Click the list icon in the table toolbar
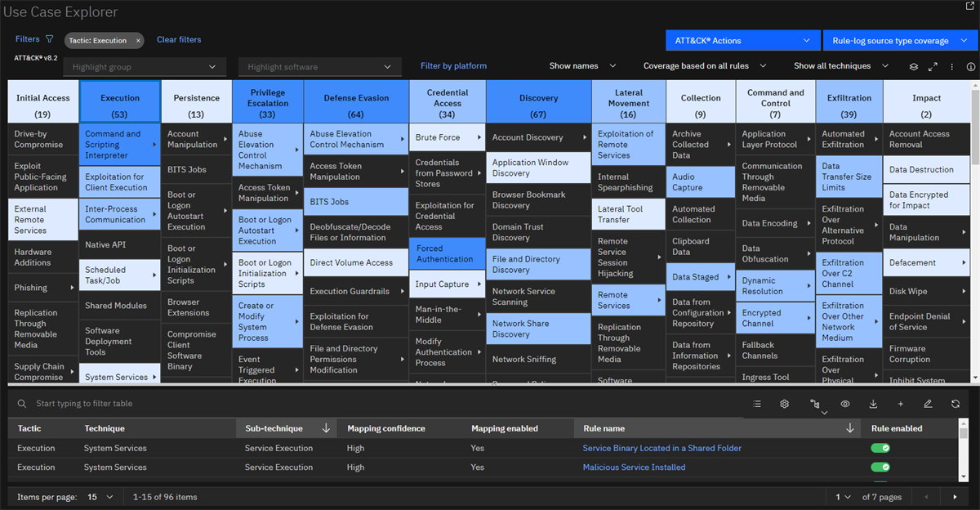 click(x=757, y=403)
